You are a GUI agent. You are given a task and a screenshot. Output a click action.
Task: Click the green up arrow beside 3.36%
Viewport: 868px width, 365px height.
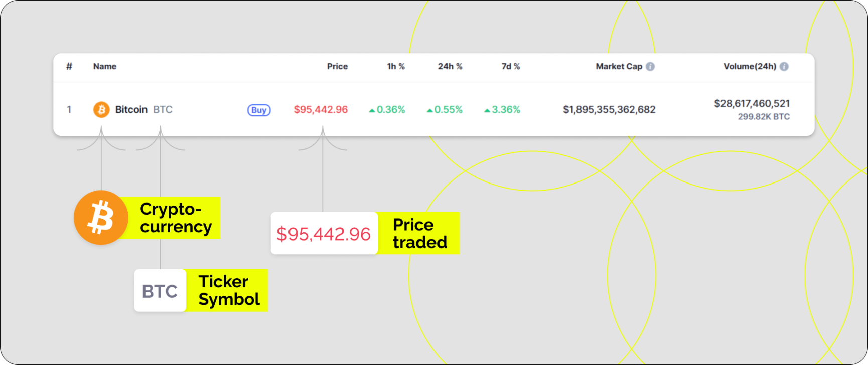coord(487,110)
